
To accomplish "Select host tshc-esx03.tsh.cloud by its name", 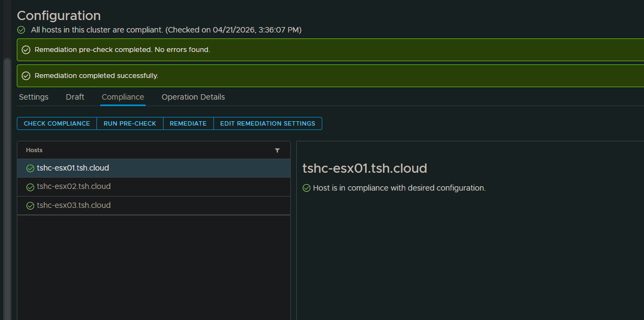I will pyautogui.click(x=74, y=205).
